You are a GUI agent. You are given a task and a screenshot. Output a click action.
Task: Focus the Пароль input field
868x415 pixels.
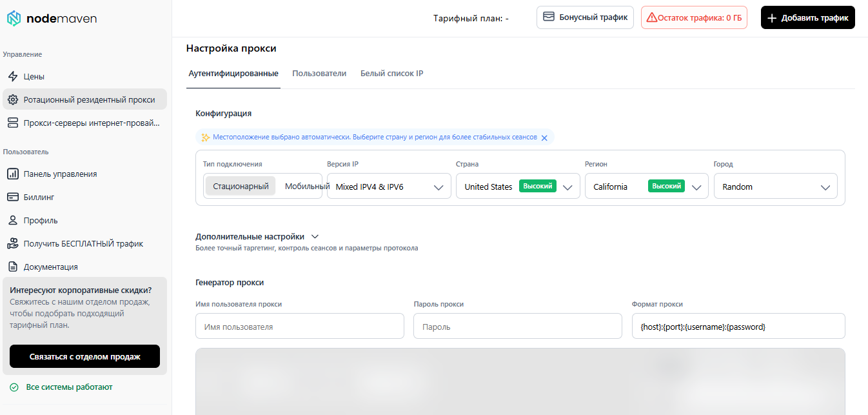[x=518, y=327]
